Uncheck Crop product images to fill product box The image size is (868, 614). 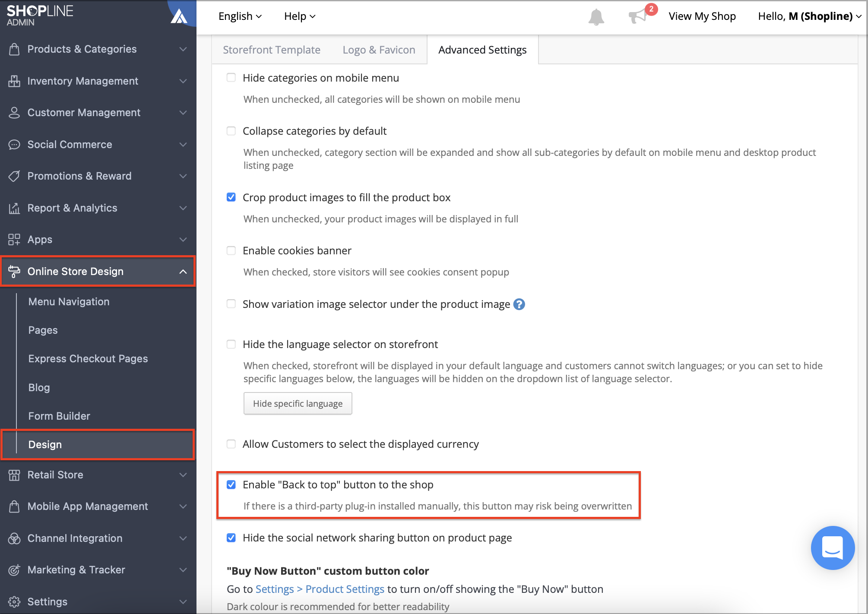(231, 197)
